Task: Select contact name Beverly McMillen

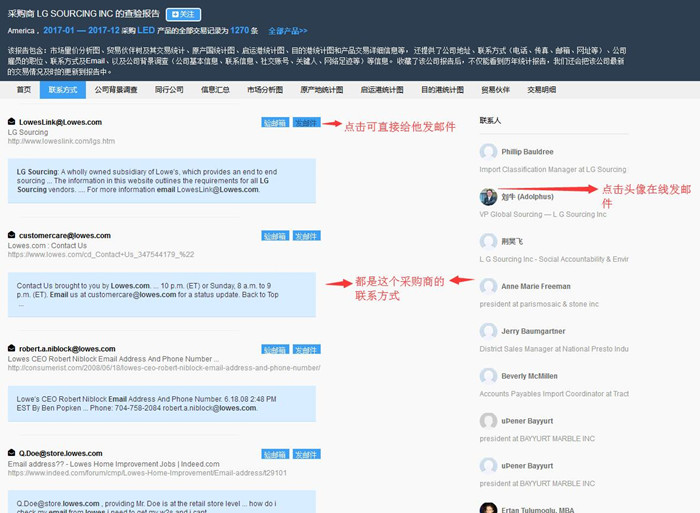Action: click(529, 376)
